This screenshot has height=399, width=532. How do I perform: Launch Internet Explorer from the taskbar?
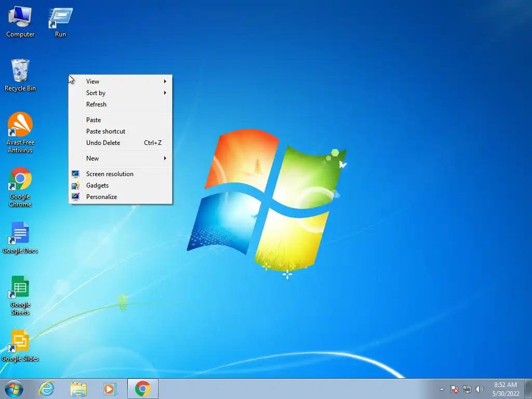(x=46, y=389)
